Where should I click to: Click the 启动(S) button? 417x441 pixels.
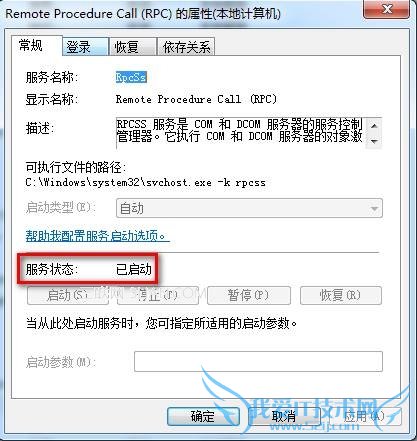click(x=68, y=295)
